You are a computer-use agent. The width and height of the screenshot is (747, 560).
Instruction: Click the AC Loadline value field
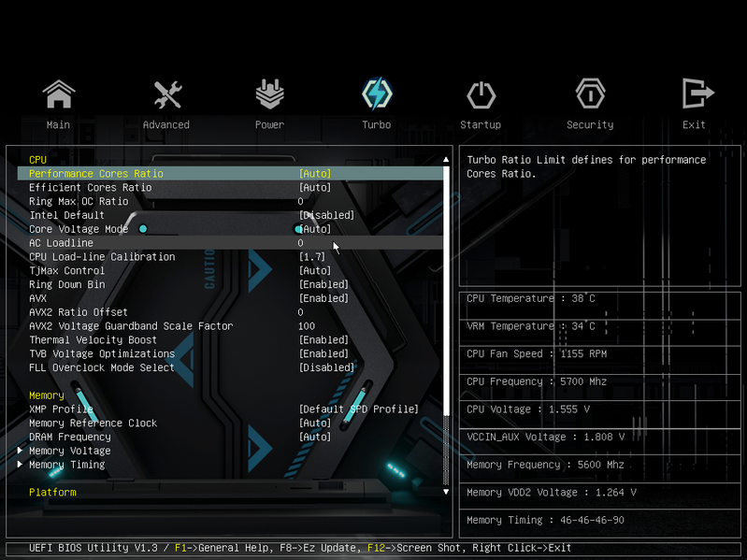click(301, 243)
